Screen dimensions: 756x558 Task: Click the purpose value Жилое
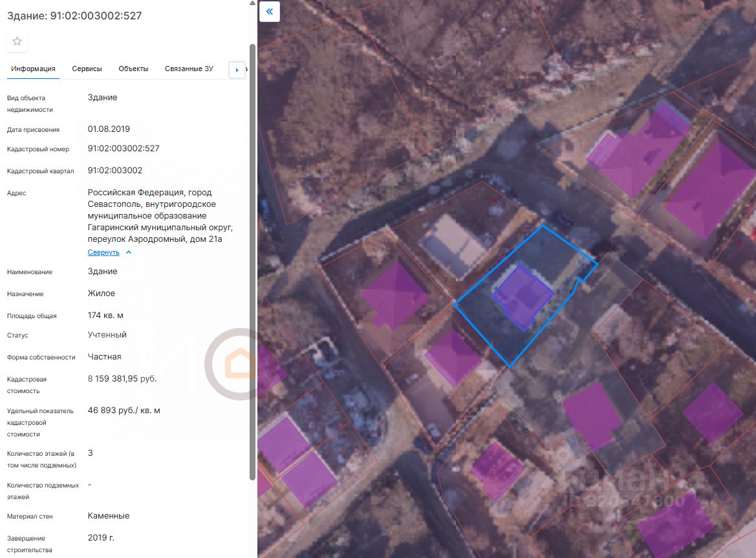coord(102,294)
